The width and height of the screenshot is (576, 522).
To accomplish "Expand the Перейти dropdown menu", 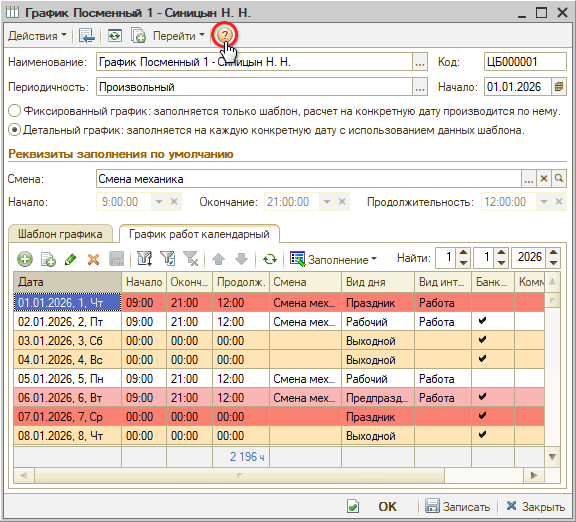I will coord(179,36).
